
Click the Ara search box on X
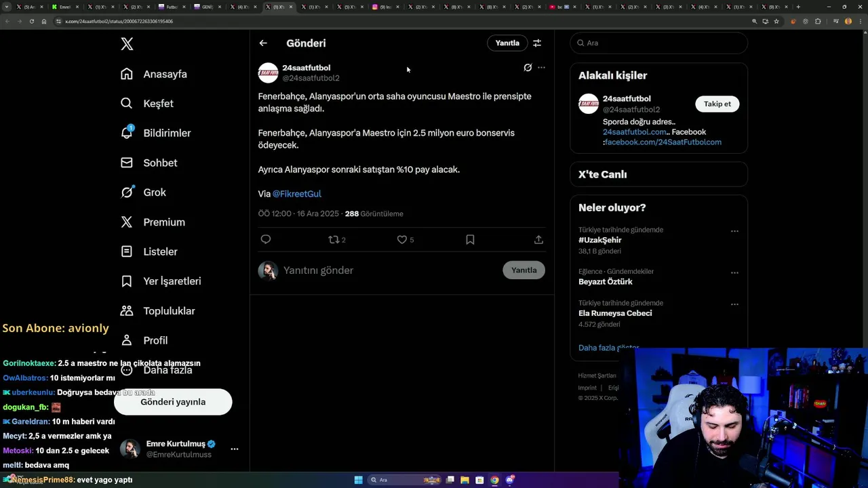(658, 43)
